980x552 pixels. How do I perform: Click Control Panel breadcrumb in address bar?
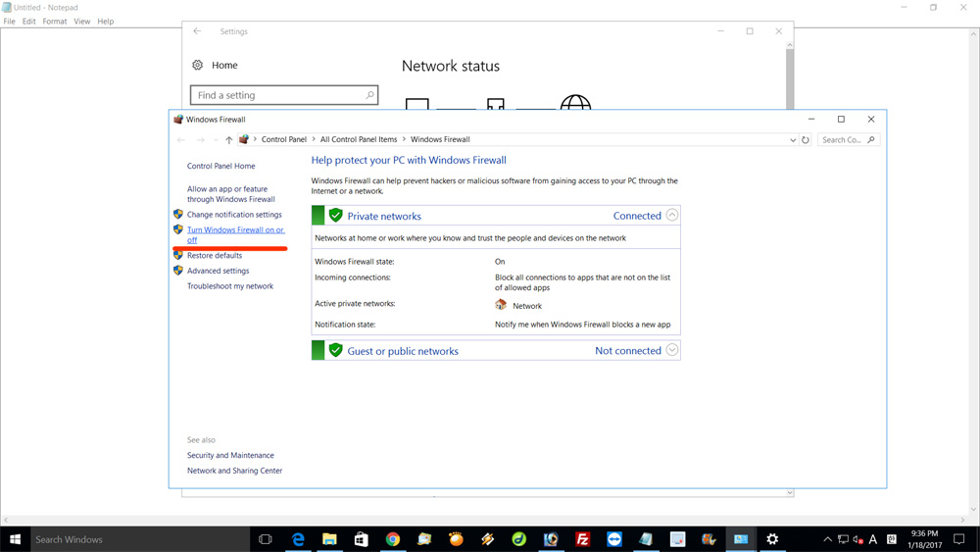click(x=284, y=139)
